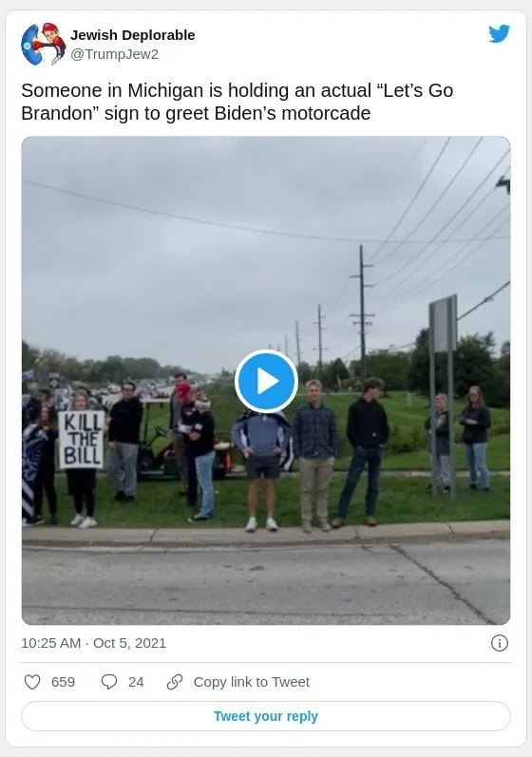Image resolution: width=532 pixels, height=757 pixels.
Task: Play the embedded tweet video
Action: [x=266, y=381]
